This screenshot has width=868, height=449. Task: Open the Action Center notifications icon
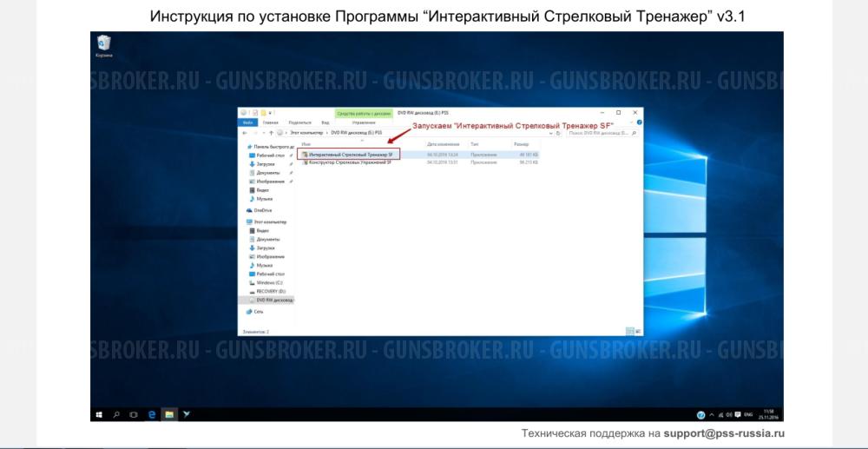(738, 414)
